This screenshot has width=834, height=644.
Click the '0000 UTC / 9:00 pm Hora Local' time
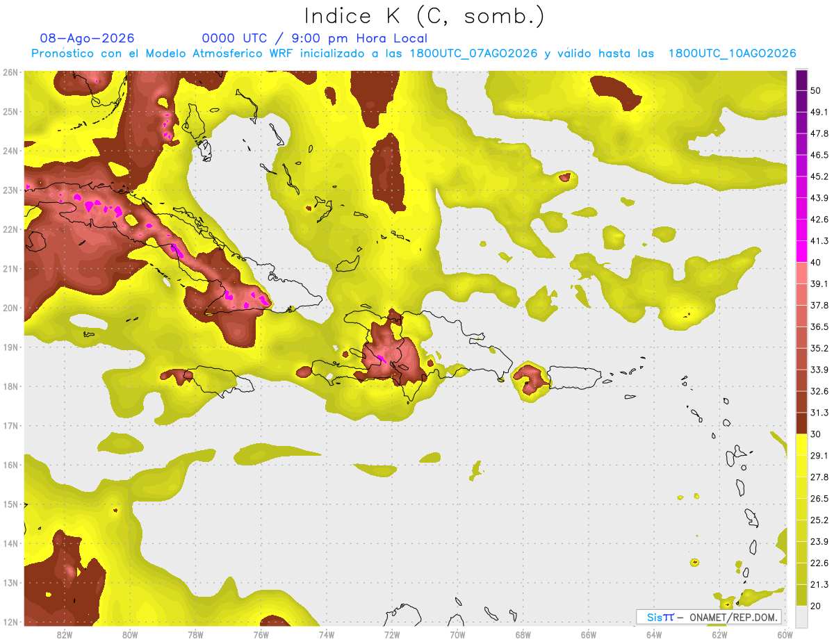(x=315, y=38)
